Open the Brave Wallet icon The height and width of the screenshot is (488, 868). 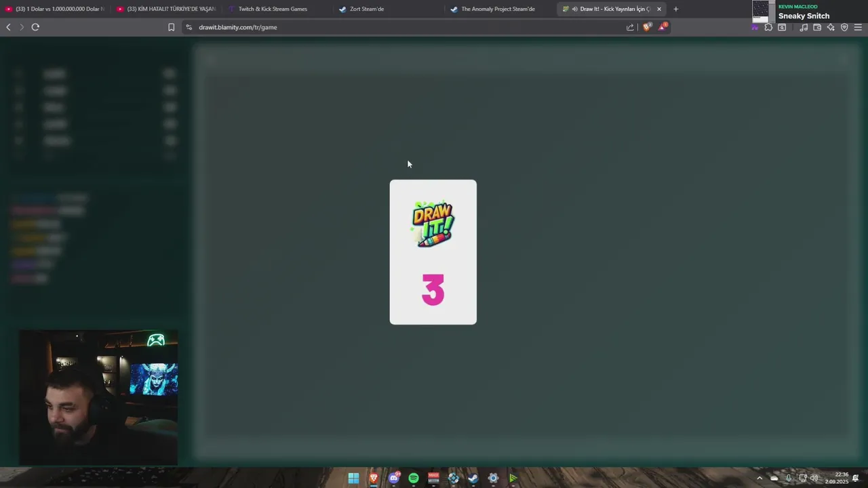pyautogui.click(x=817, y=27)
